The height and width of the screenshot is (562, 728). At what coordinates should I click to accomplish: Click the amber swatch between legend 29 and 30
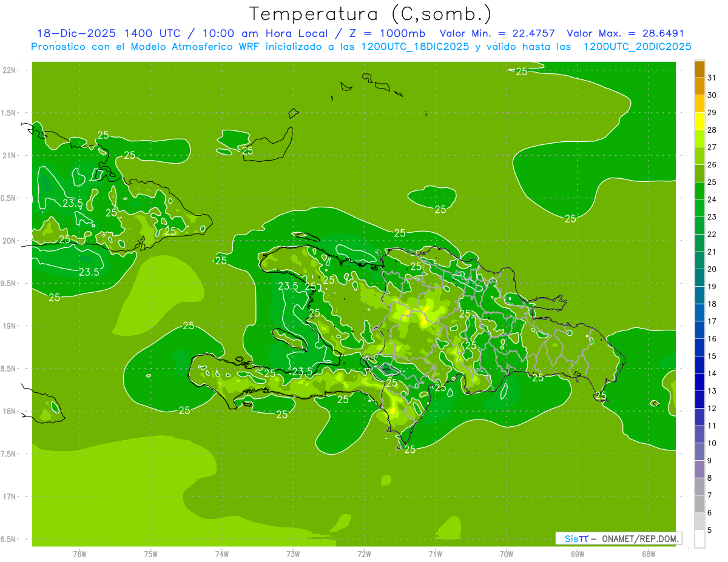click(699, 104)
